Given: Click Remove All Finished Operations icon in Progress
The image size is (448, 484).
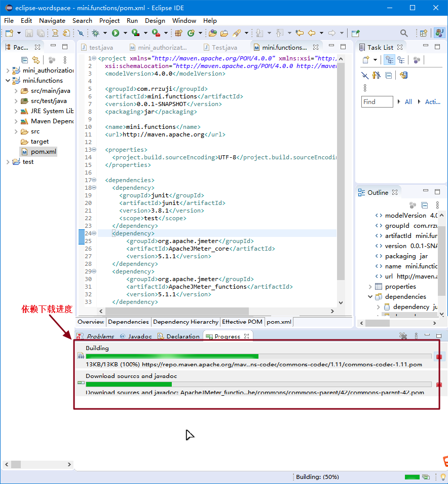Looking at the screenshot, I should point(403,336).
